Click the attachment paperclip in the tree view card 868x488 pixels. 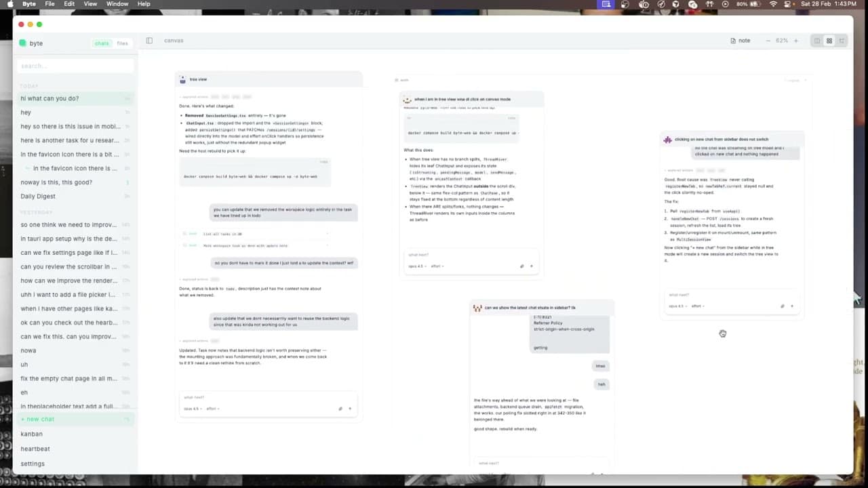[340, 409]
